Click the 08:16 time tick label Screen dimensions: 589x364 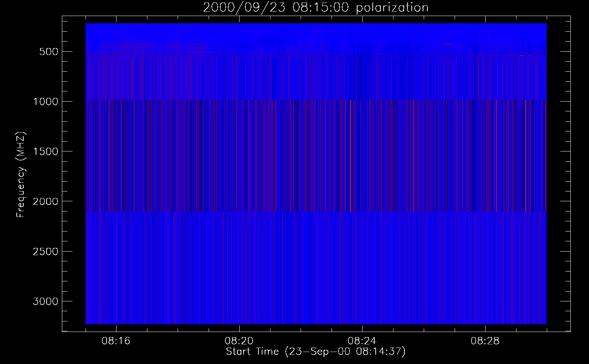click(116, 341)
